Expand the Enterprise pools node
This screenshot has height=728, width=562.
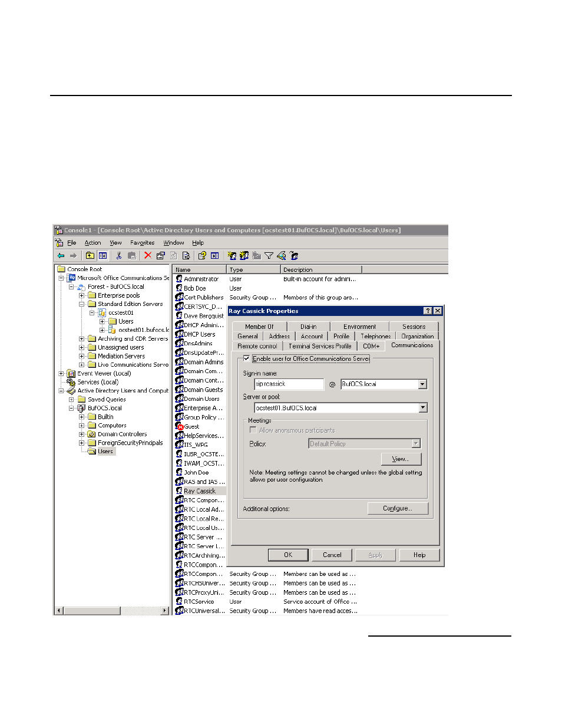coord(82,295)
